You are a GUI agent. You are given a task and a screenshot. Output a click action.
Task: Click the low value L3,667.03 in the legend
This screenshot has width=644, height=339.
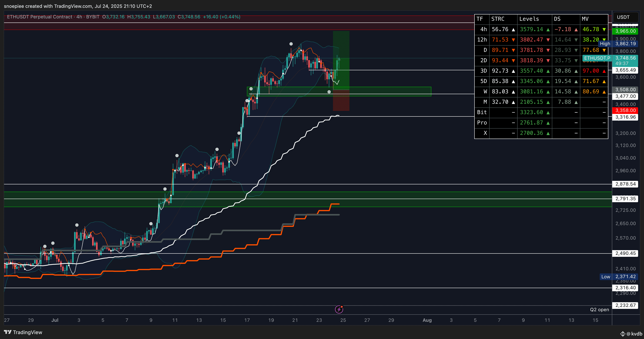(x=164, y=17)
